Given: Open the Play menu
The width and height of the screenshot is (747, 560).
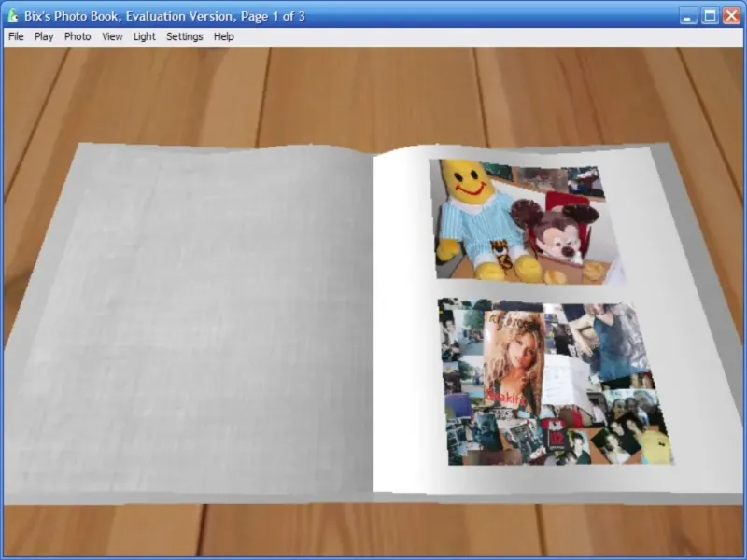Looking at the screenshot, I should tap(44, 36).
